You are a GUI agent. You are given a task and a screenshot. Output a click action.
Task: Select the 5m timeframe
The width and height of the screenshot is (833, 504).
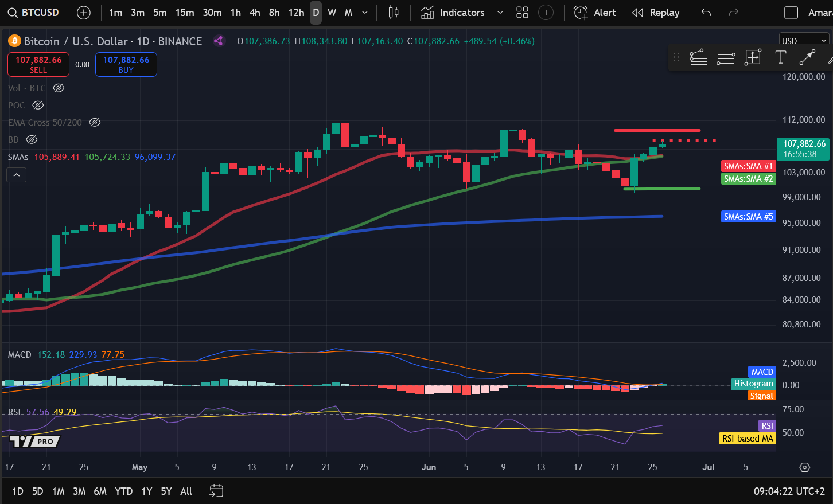(160, 13)
